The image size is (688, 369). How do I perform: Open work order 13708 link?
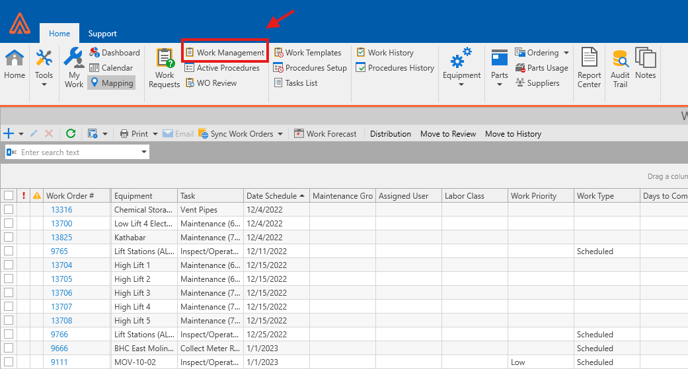click(x=61, y=320)
